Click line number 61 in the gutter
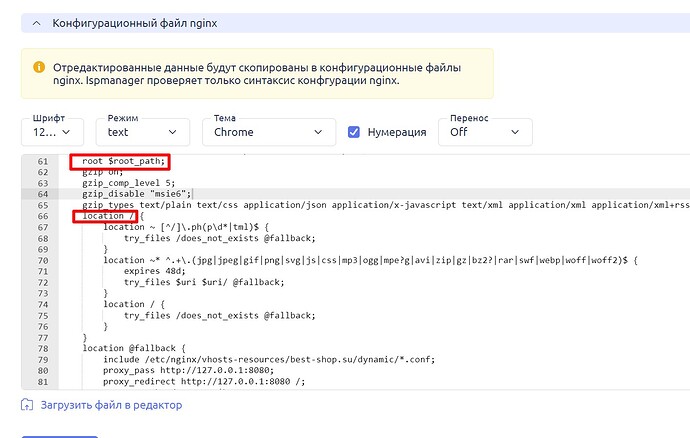The height and width of the screenshot is (438, 690). tap(43, 161)
